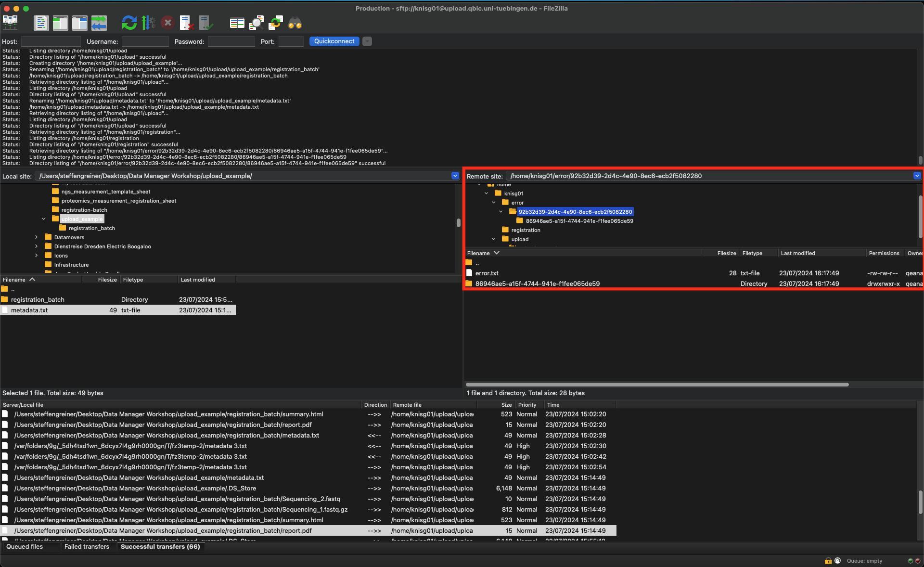924x567 pixels.
Task: Click transfer queue vertical scrollbar thumb
Action: pyautogui.click(x=920, y=502)
